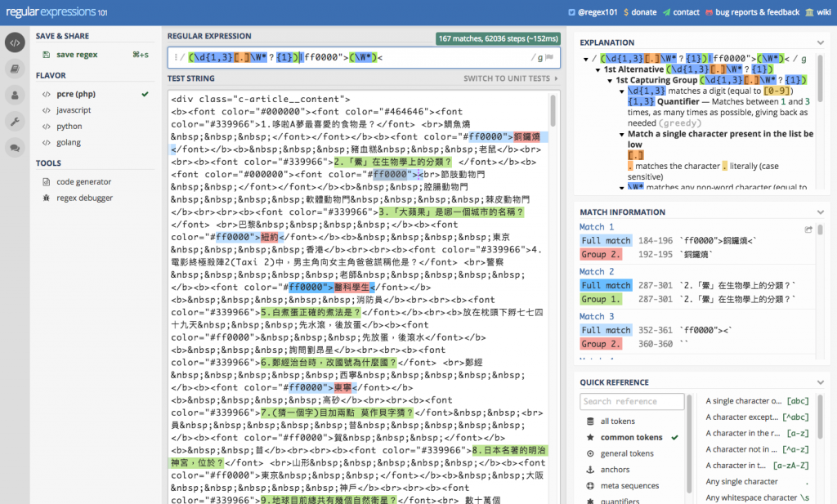This screenshot has height=504, width=837.
Task: Select 'common tokens' reference category
Action: point(632,437)
